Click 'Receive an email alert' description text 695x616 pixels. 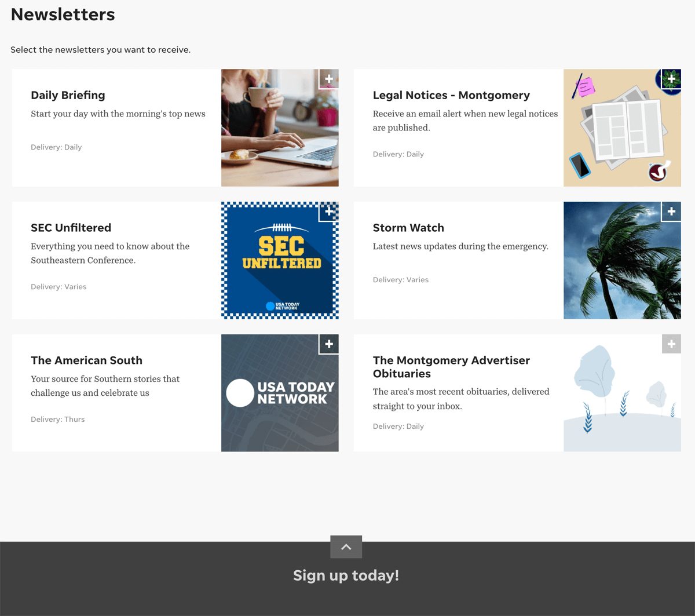465,121
